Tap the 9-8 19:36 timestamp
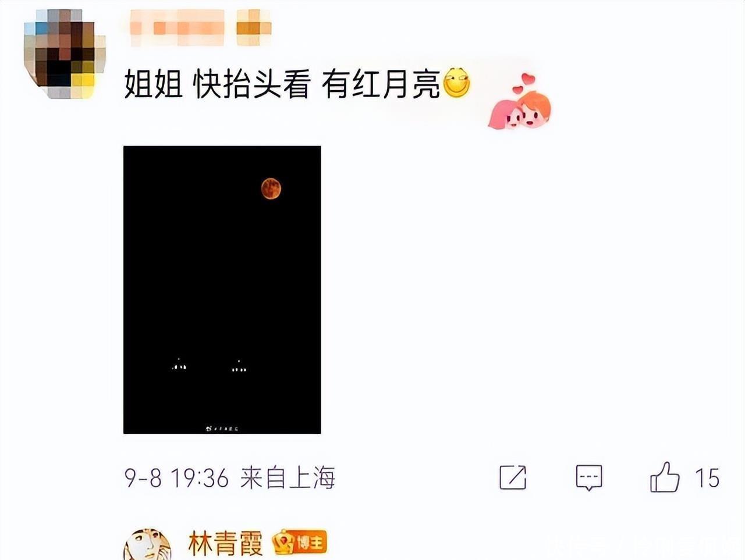The height and width of the screenshot is (560, 745). (176, 479)
